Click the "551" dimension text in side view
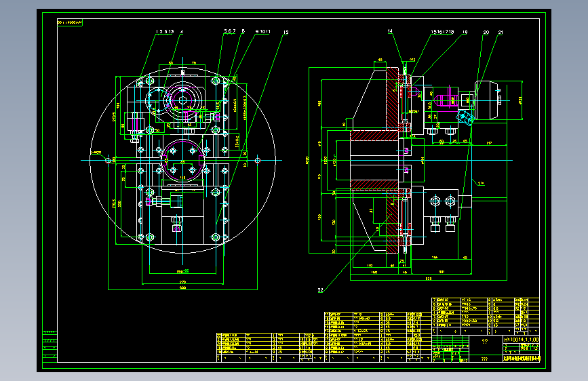 442,272
